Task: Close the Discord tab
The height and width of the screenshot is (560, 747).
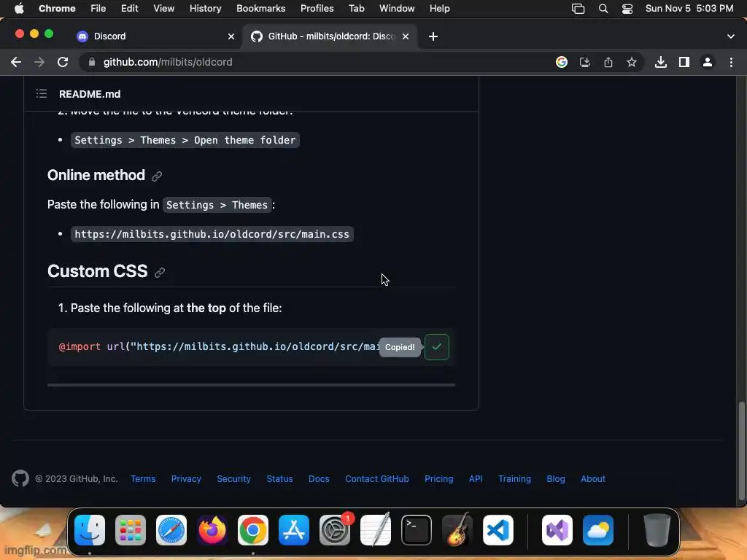Action: click(x=231, y=36)
